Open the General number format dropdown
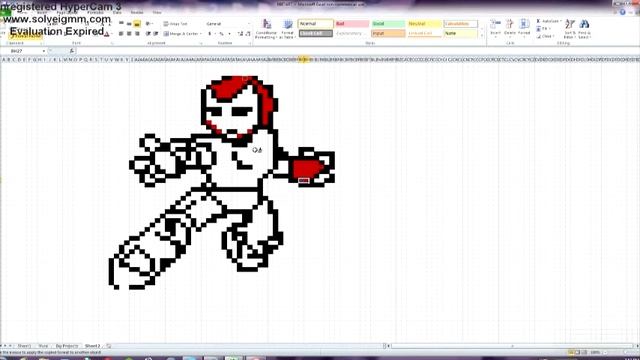The image size is (640, 360). click(x=228, y=24)
